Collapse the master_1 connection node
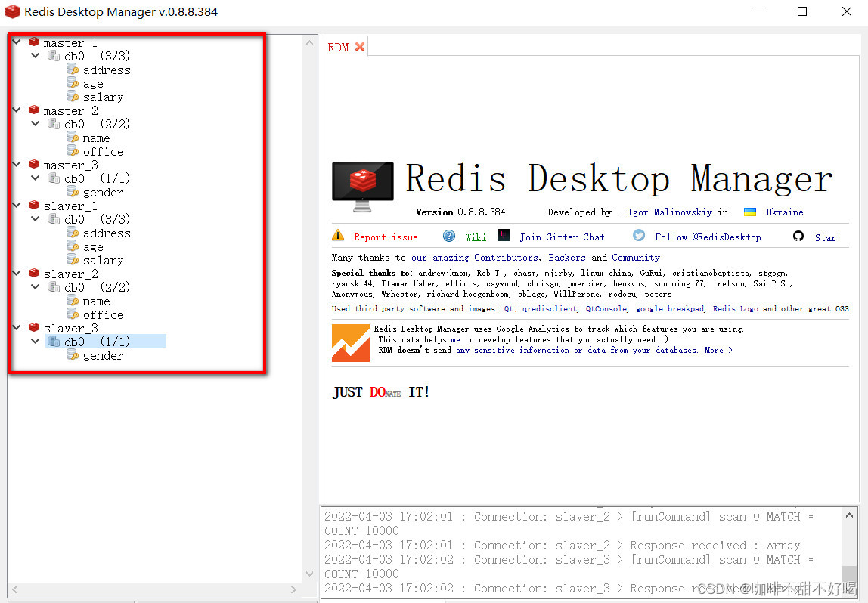This screenshot has width=868, height=603. (17, 42)
